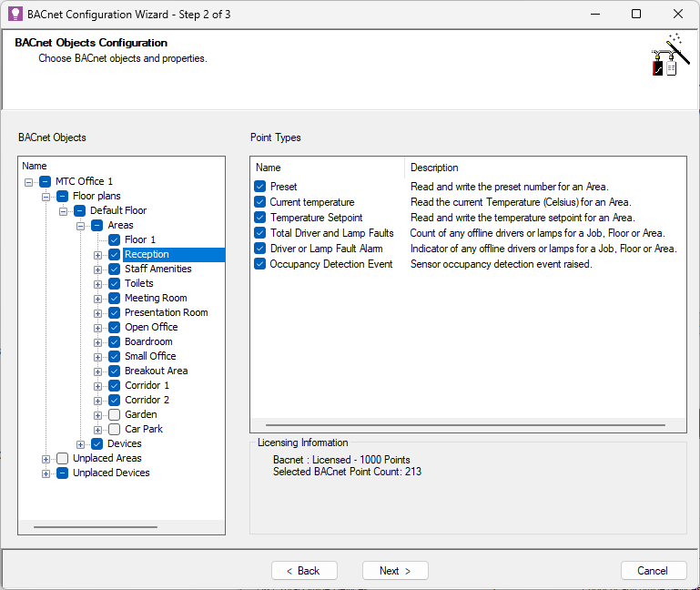The width and height of the screenshot is (700, 590).
Task: Select 'Sensor occupancy detection event raised.' description
Action: point(501,264)
